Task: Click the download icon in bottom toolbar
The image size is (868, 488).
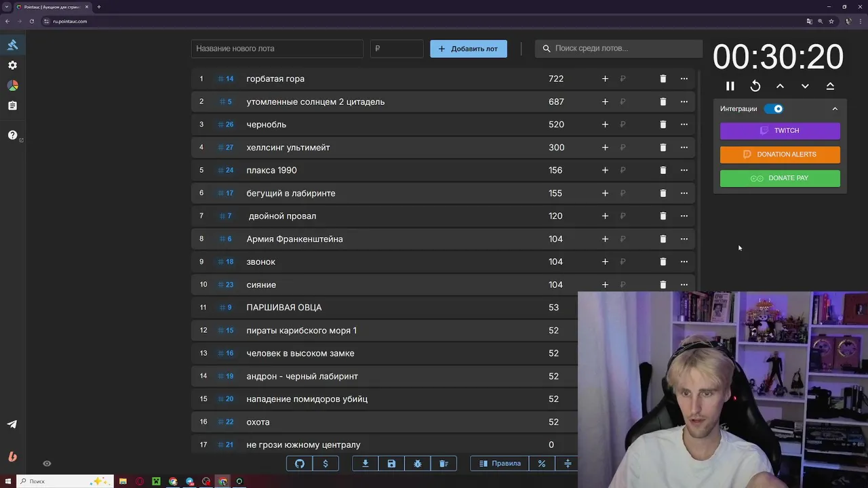Action: click(x=366, y=464)
